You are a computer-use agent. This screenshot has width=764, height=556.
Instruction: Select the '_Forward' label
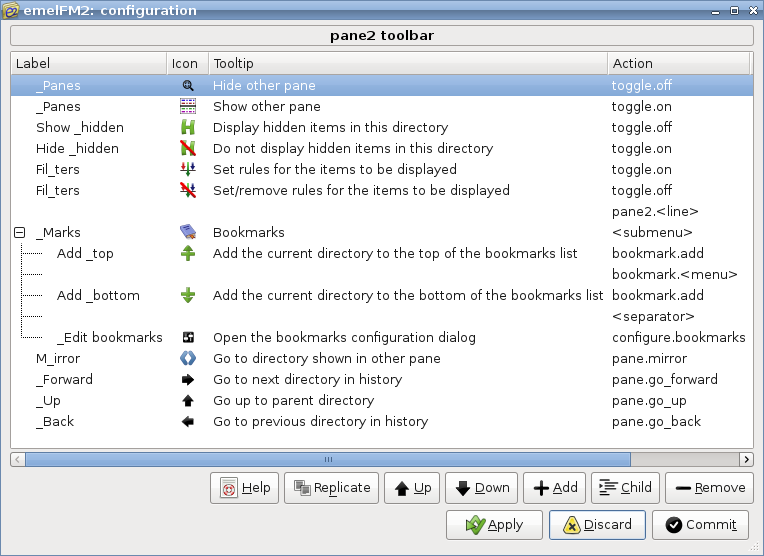tap(64, 380)
